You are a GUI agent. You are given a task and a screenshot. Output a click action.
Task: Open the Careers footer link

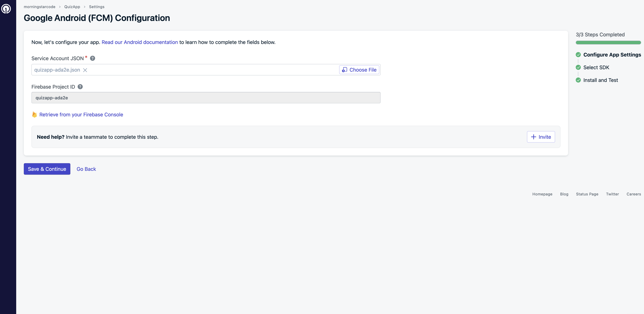[634, 194]
